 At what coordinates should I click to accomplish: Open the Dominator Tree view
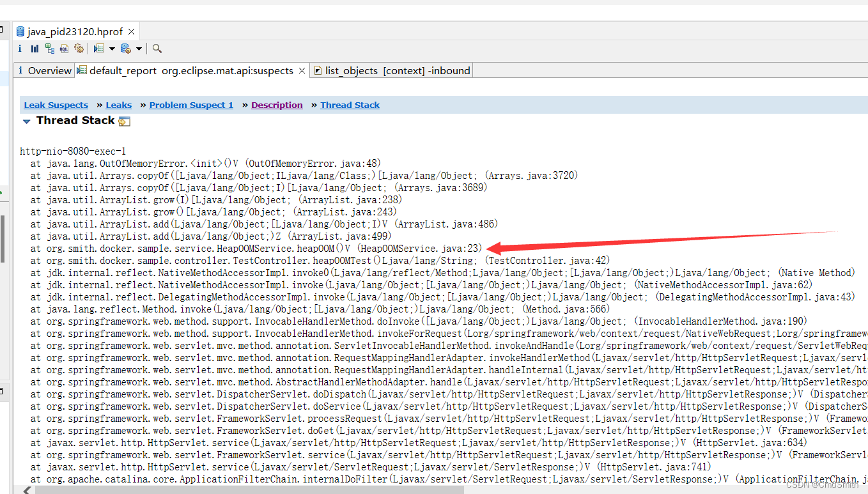[x=49, y=49]
